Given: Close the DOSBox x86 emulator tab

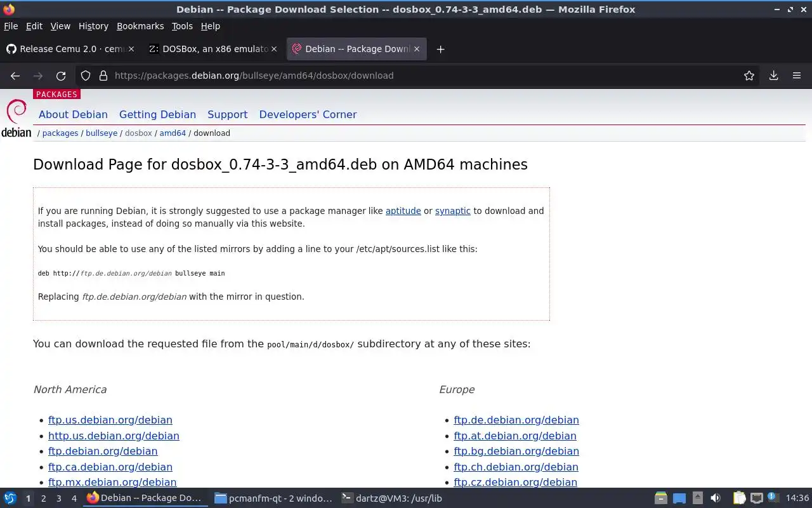Looking at the screenshot, I should pyautogui.click(x=274, y=49).
